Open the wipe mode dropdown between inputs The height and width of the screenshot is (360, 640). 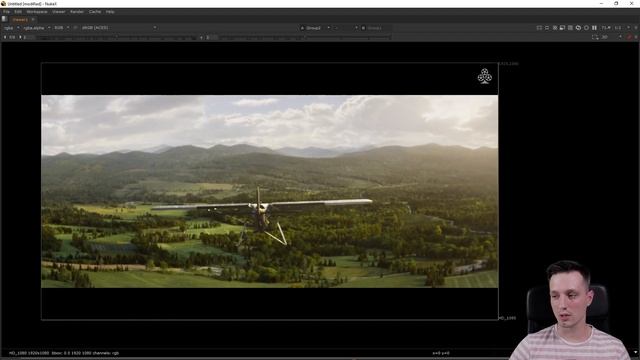click(x=346, y=28)
